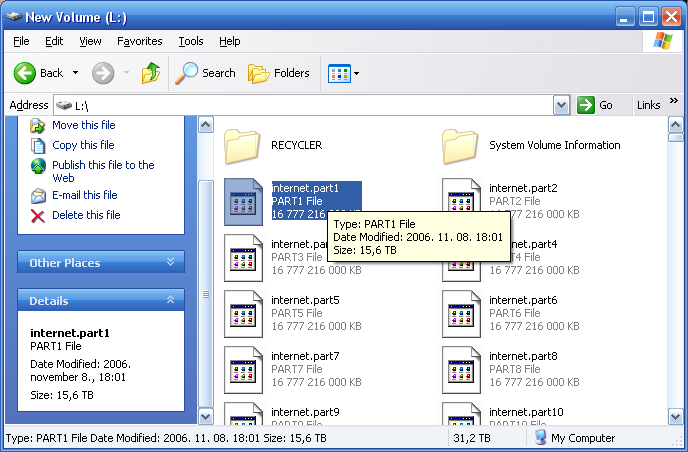Open the Back history dropdown arrow

click(x=75, y=73)
